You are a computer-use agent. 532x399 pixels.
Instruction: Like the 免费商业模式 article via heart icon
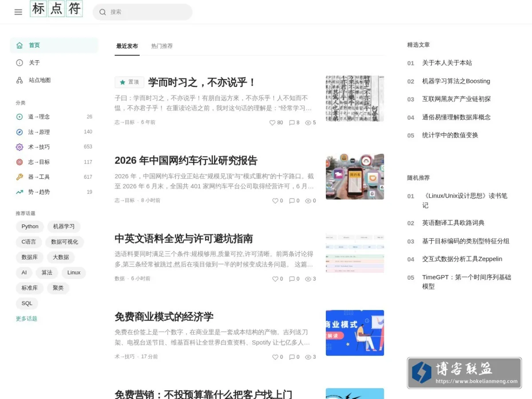275,357
